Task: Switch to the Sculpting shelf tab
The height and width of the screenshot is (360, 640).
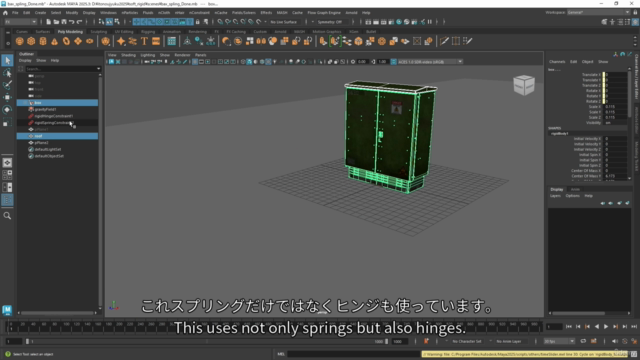Action: (98, 31)
